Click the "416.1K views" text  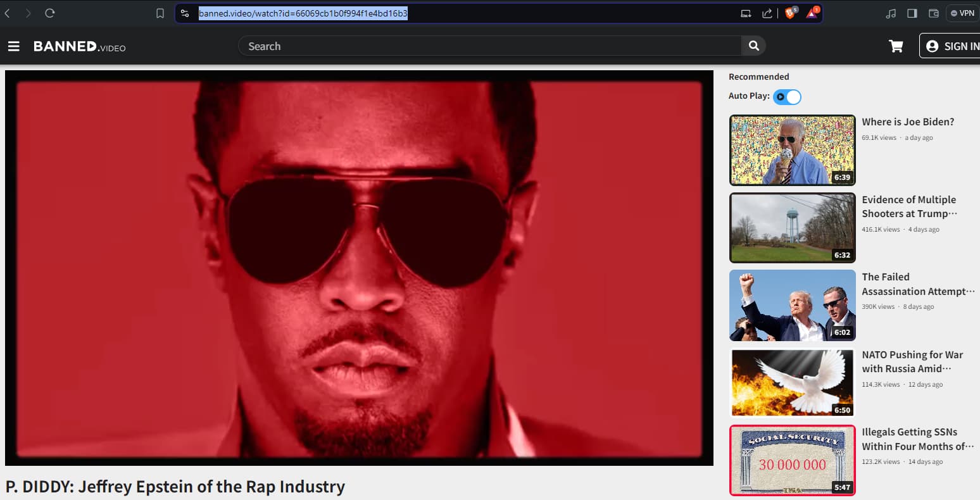tap(881, 229)
